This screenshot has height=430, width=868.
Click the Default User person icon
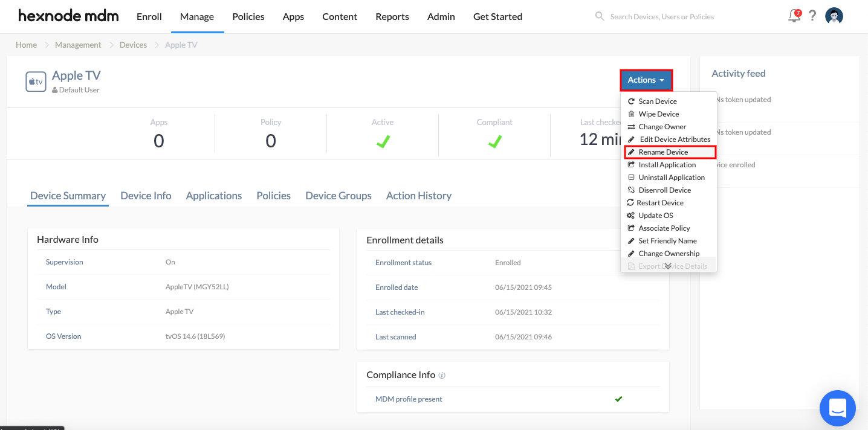[x=55, y=90]
